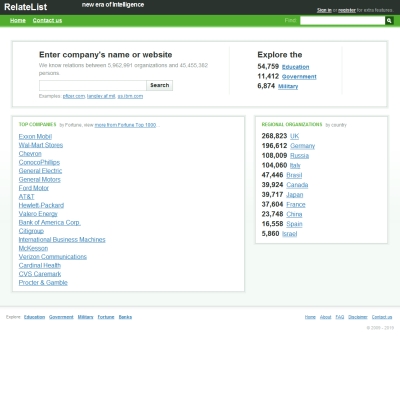Open General Electric company link

pos(40,171)
